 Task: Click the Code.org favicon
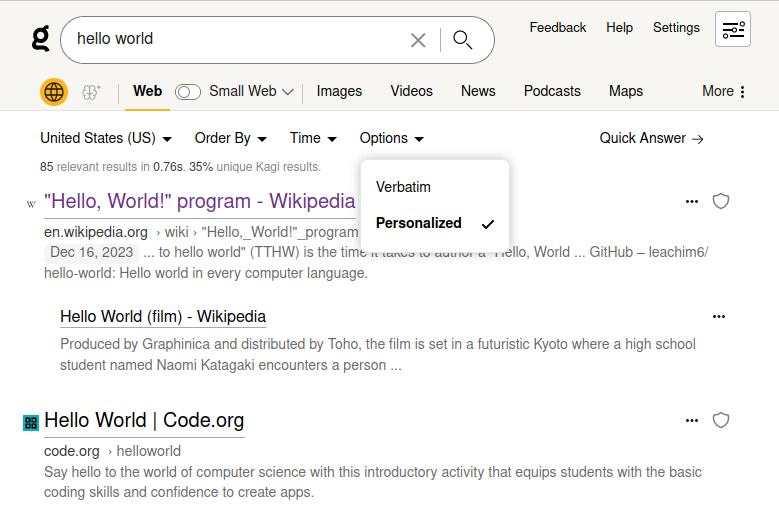click(31, 423)
